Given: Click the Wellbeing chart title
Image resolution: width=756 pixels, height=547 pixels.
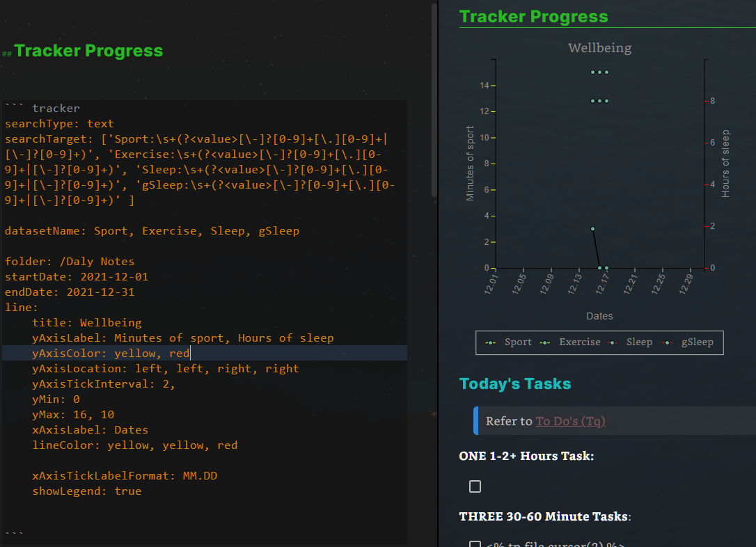Looking at the screenshot, I should [599, 47].
